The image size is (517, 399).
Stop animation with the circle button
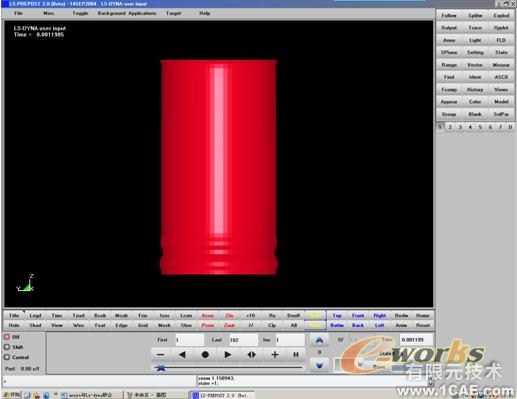(x=205, y=355)
